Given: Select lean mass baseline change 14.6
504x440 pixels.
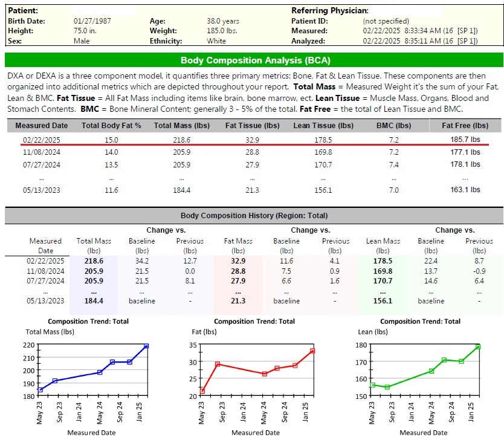Looking at the screenshot, I should point(431,280).
